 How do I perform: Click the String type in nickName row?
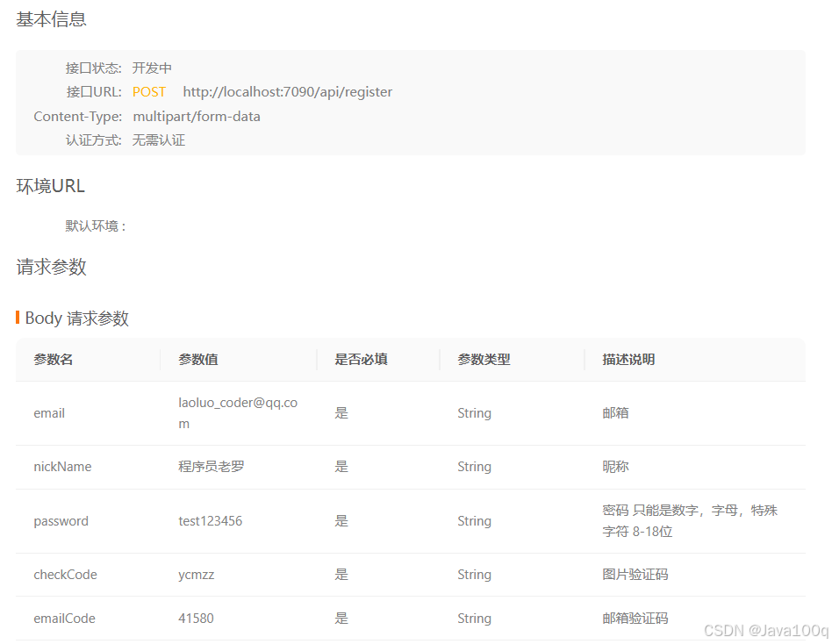point(475,467)
